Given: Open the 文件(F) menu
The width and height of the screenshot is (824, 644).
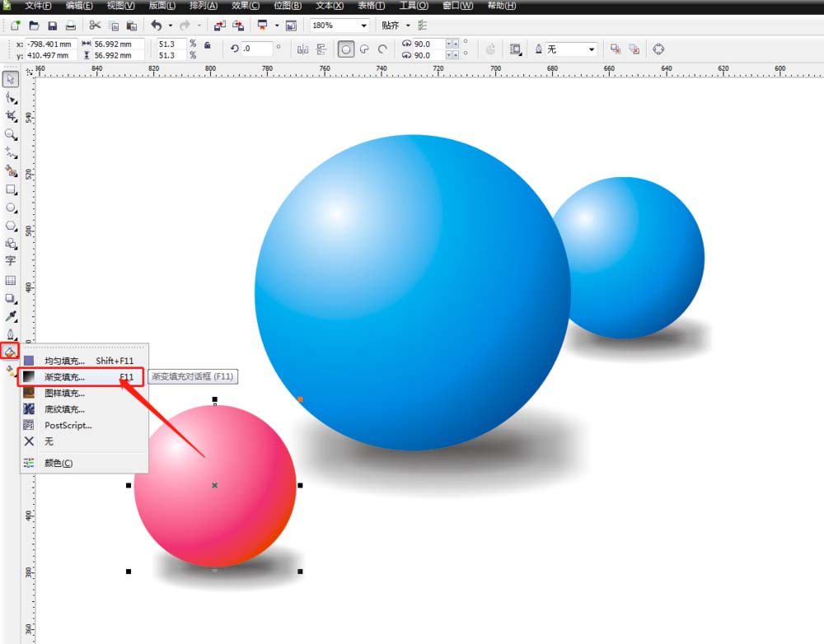Looking at the screenshot, I should click(38, 6).
